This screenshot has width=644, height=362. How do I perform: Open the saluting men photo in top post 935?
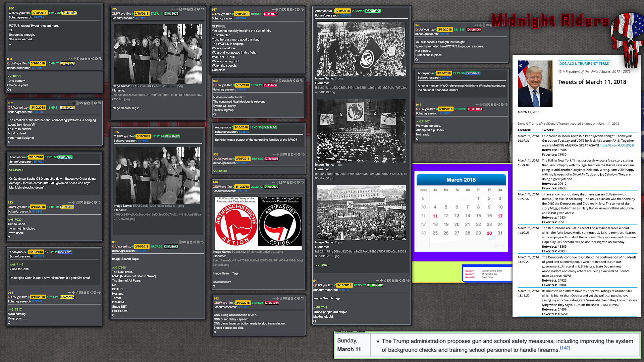(x=158, y=54)
